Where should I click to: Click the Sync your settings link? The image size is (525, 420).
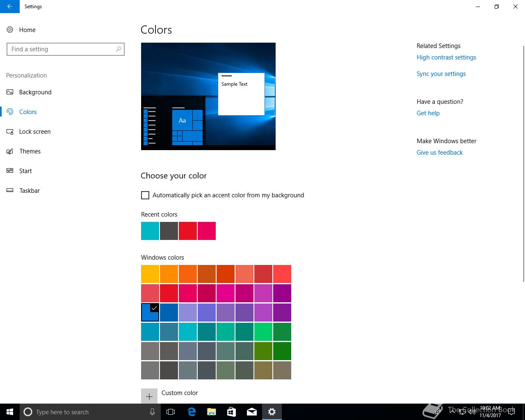(441, 74)
